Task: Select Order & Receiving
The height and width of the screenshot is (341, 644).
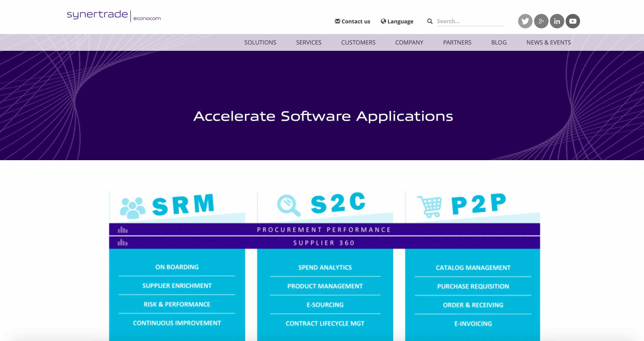Action: pyautogui.click(x=473, y=305)
